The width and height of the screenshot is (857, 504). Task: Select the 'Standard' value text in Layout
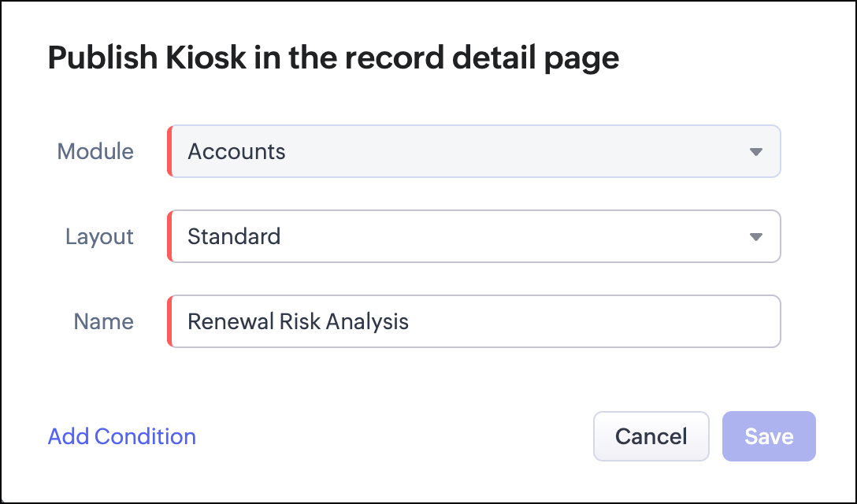pyautogui.click(x=234, y=236)
